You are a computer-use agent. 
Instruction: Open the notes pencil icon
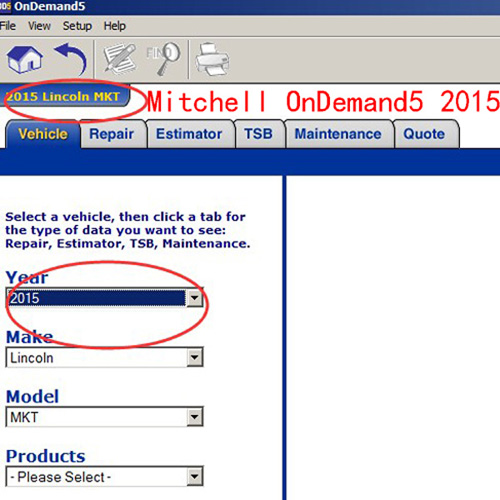pyautogui.click(x=119, y=58)
